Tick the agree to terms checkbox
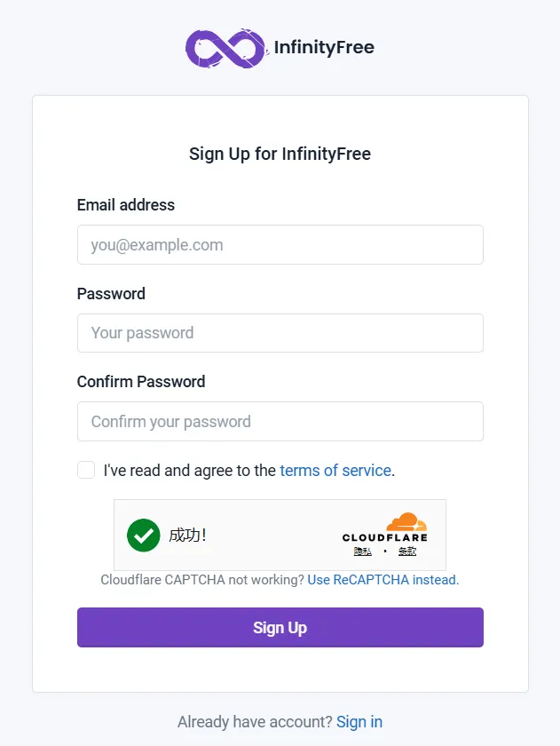 click(x=86, y=471)
